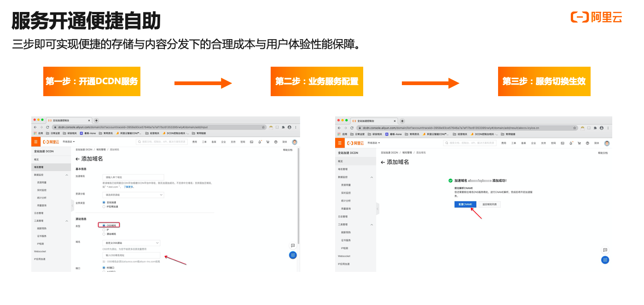Open hamburger menu in left browser screenshot

35,142
